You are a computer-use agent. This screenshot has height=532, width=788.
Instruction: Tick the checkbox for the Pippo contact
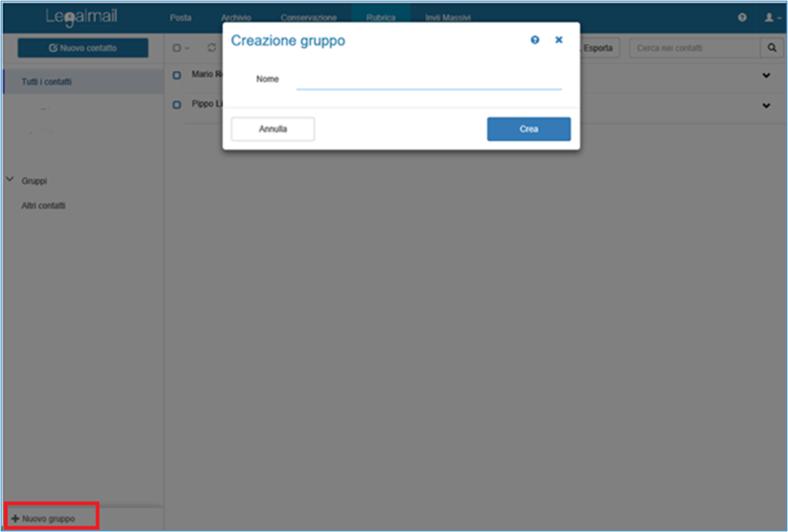coord(177,105)
